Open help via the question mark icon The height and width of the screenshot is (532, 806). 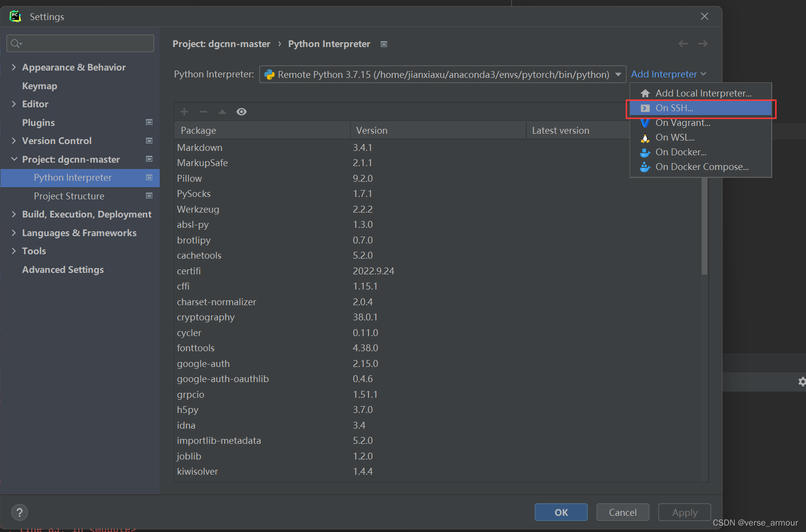coord(20,512)
